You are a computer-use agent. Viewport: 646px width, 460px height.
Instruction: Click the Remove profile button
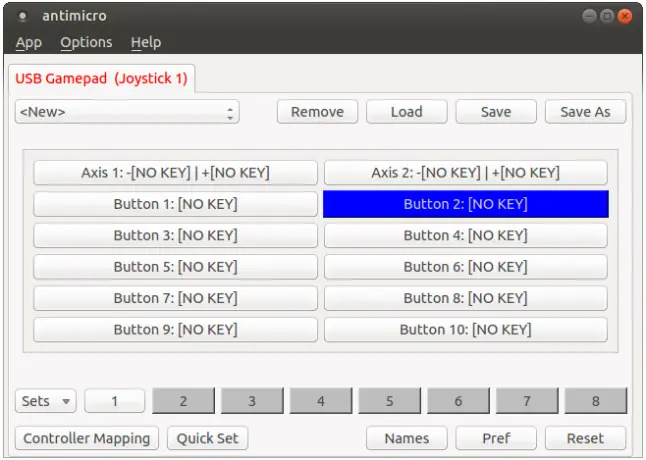coord(317,112)
